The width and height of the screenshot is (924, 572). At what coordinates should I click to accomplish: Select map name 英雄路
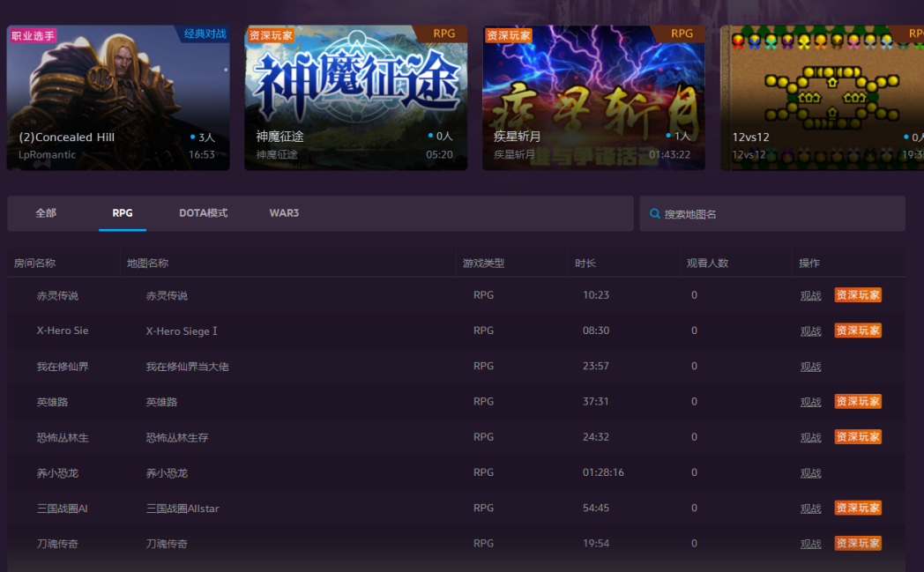tap(161, 402)
